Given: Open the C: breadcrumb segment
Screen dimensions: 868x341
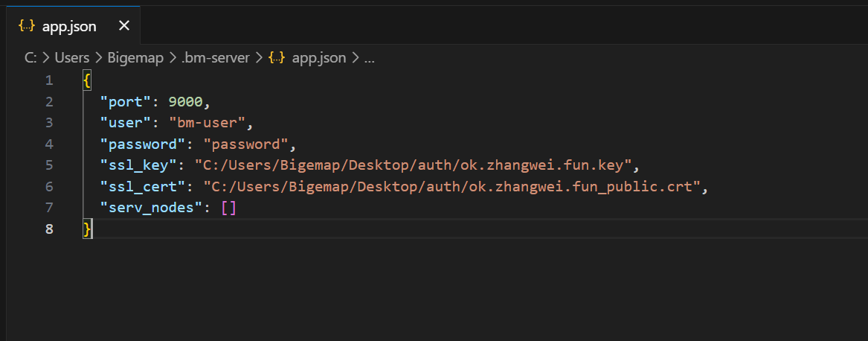Looking at the screenshot, I should pos(31,57).
